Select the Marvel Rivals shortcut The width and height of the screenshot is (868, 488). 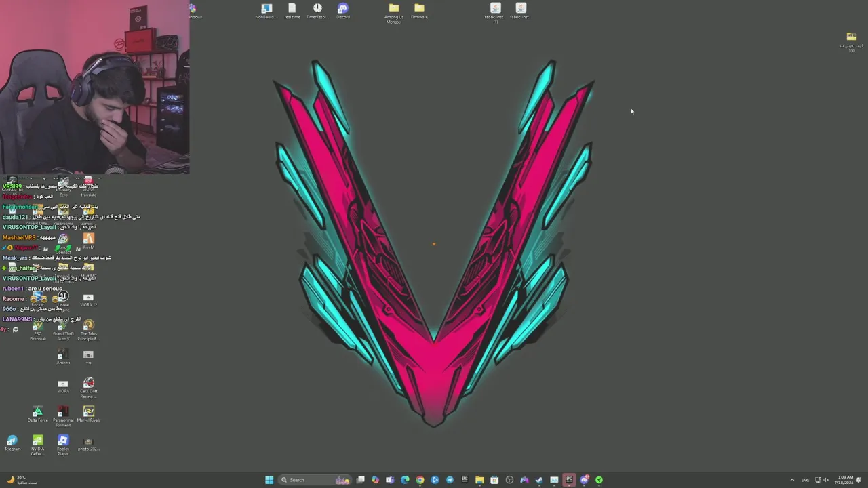pos(88,414)
